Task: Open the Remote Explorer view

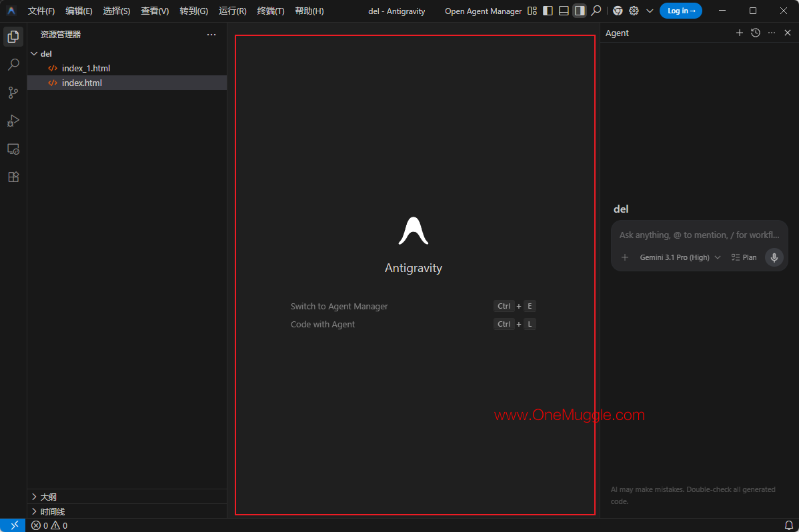Action: tap(13, 149)
